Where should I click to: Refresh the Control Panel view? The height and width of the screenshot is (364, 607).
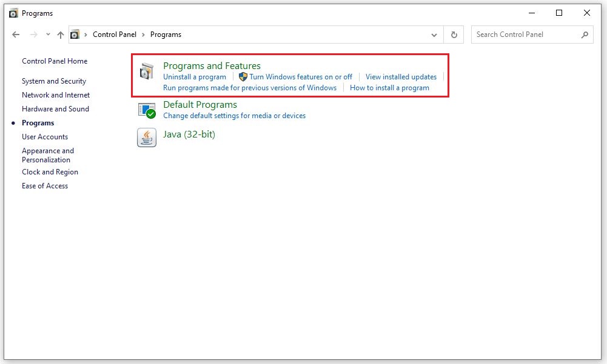click(x=454, y=35)
